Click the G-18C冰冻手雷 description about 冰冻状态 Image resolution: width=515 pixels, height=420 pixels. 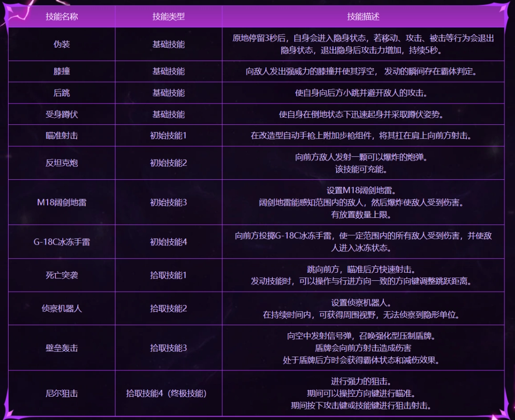(363, 242)
